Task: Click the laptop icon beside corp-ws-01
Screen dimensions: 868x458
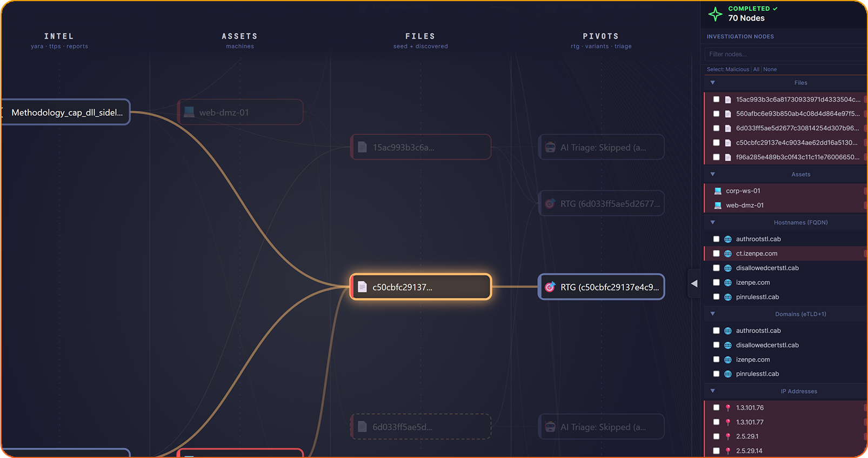Action: click(718, 191)
